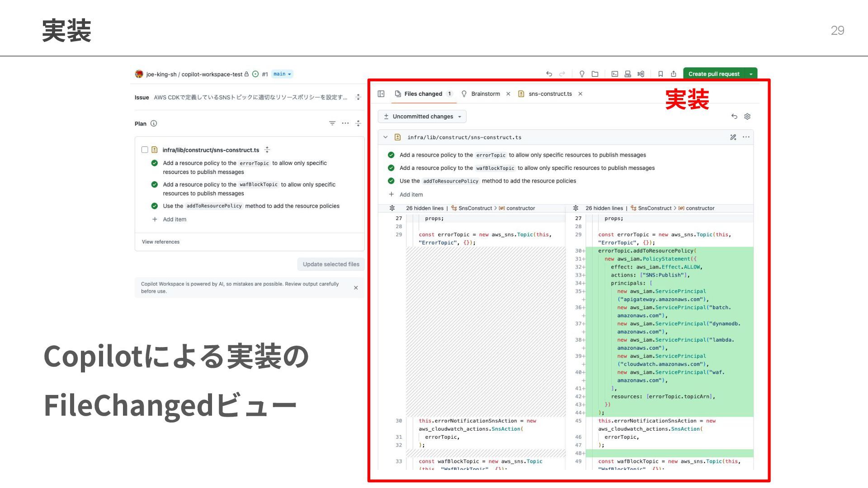Collapse the infra/lib/construct/sns-construct.ts diff section

[x=385, y=137]
